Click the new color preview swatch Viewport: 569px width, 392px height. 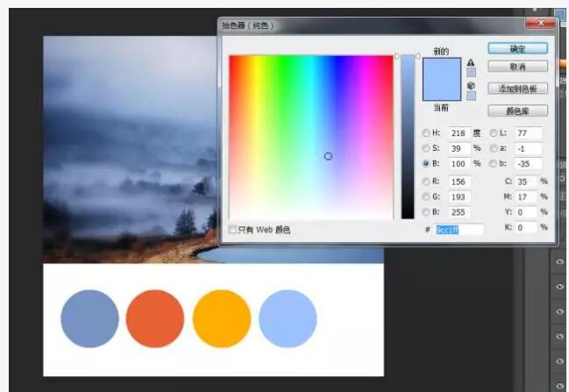click(442, 68)
